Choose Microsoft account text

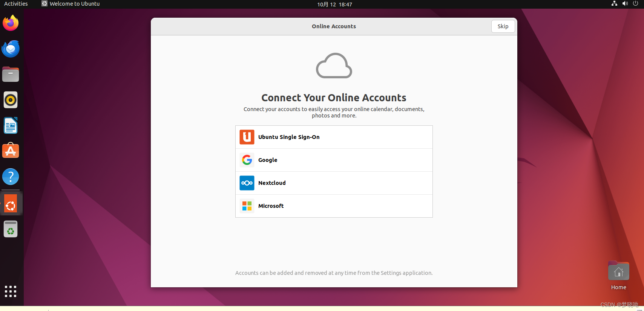click(271, 206)
